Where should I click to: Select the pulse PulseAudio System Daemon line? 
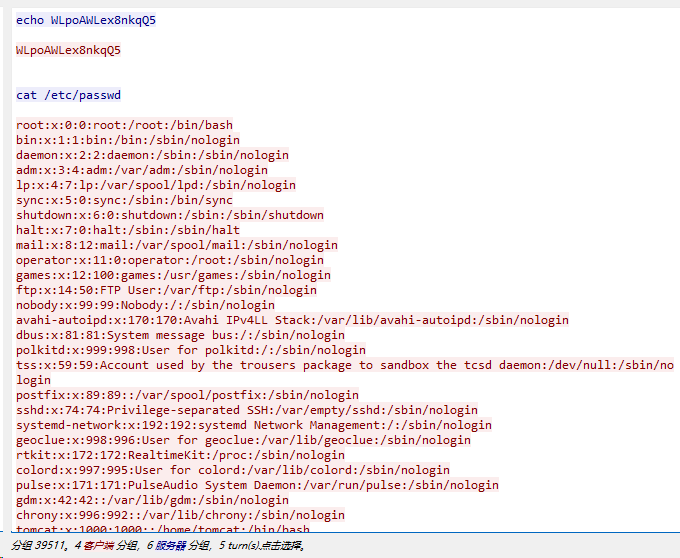click(x=257, y=485)
